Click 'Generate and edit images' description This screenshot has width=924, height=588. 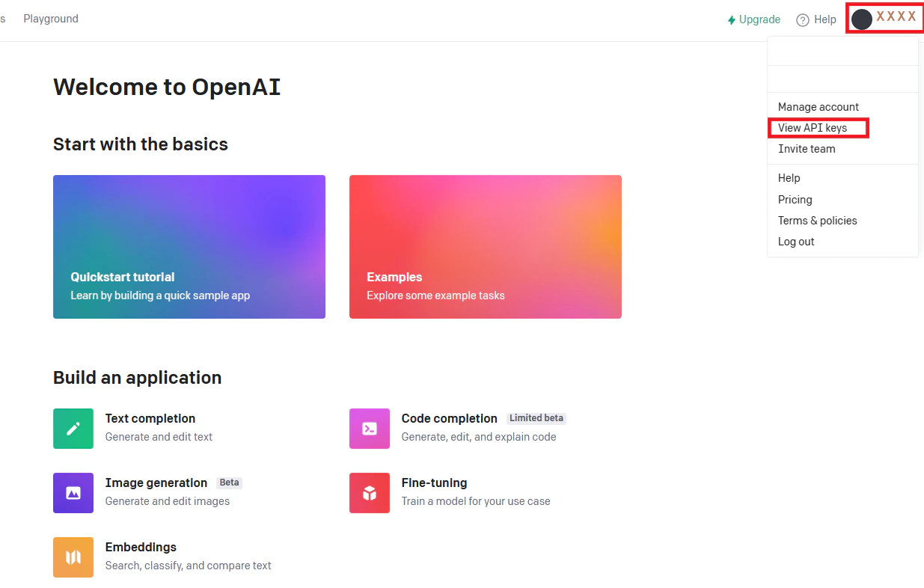point(168,501)
